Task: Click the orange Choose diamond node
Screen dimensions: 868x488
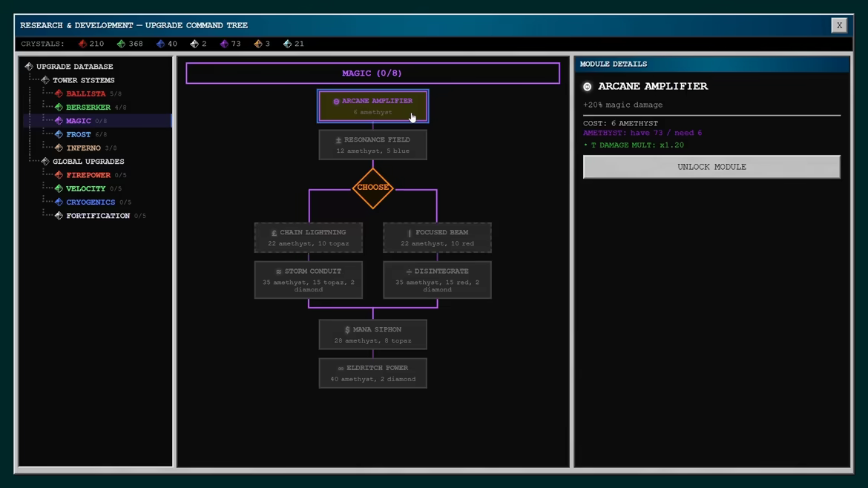Action: tap(372, 188)
